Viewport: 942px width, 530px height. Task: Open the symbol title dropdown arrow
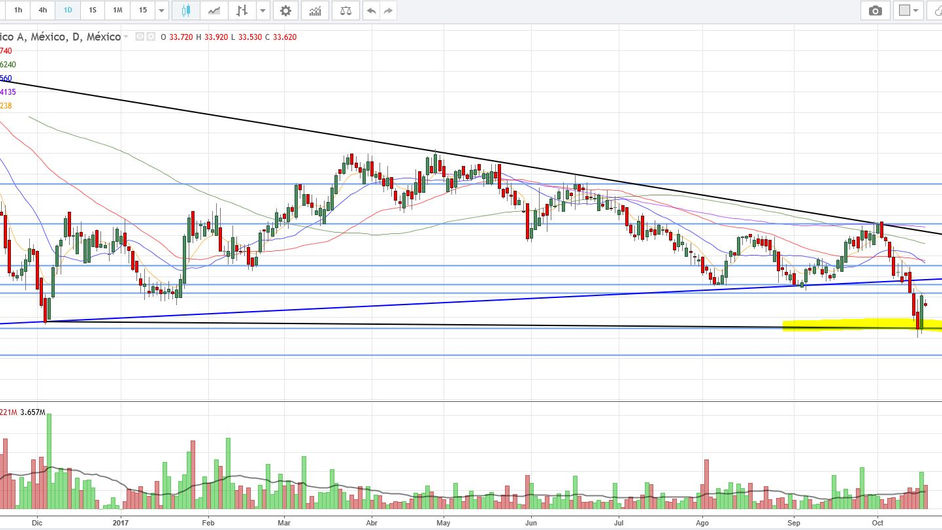(126, 37)
